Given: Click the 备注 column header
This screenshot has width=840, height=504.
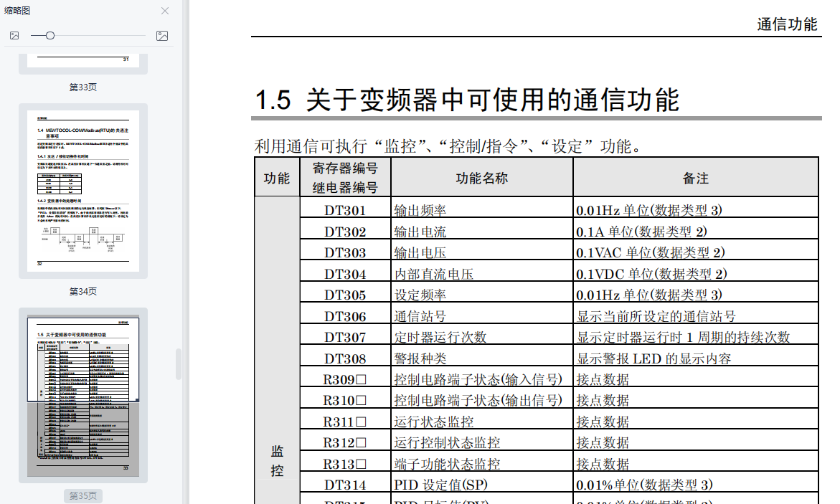Looking at the screenshot, I should 695,178.
